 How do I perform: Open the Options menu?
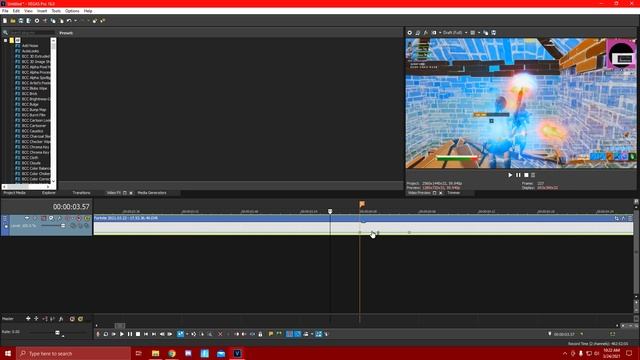coord(72,11)
